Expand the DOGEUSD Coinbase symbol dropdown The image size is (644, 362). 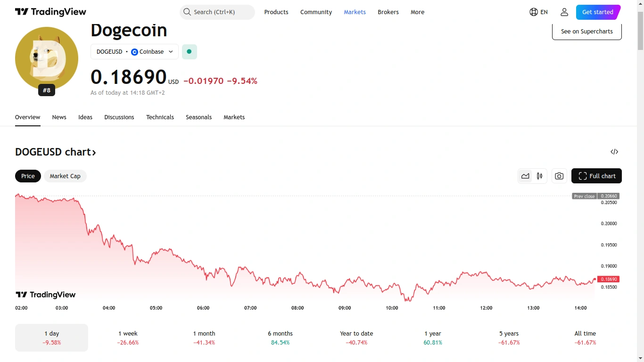[x=134, y=52]
